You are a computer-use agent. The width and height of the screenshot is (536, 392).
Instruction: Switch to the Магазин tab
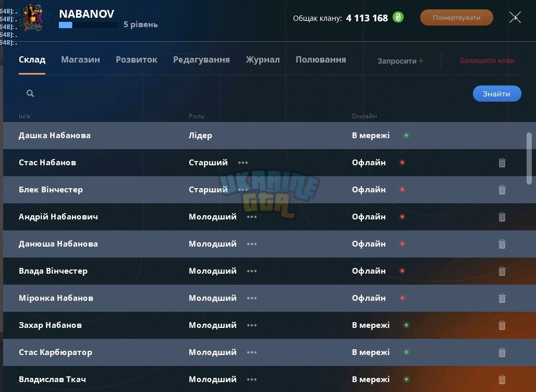pyautogui.click(x=80, y=59)
